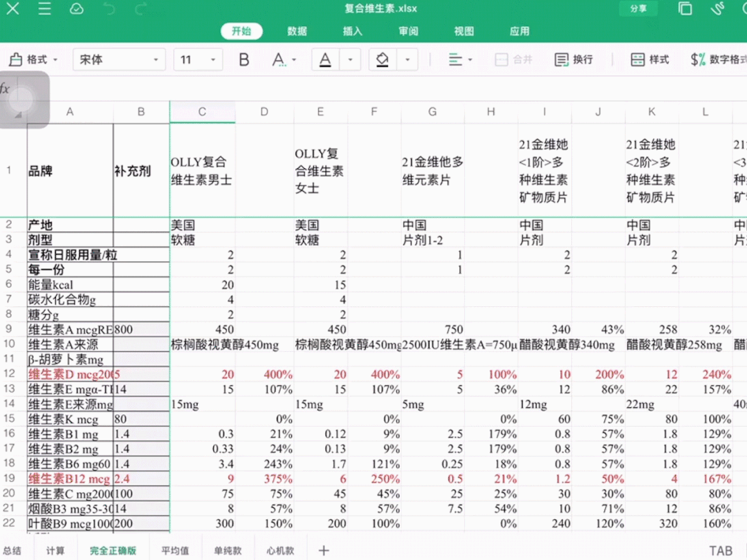Switch to the 审阅 tab
The height and width of the screenshot is (560, 747).
click(408, 31)
